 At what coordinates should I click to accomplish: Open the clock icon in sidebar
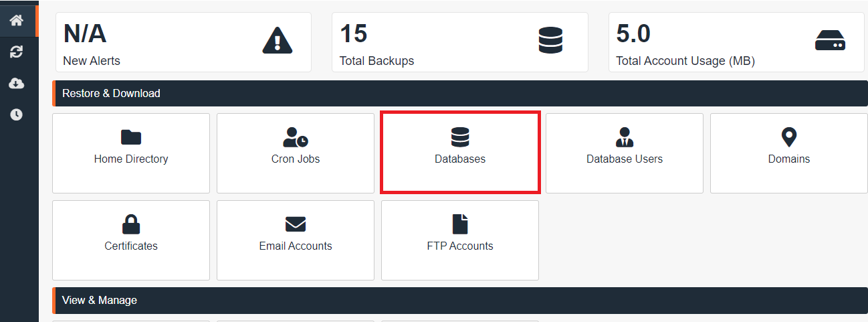(x=17, y=114)
